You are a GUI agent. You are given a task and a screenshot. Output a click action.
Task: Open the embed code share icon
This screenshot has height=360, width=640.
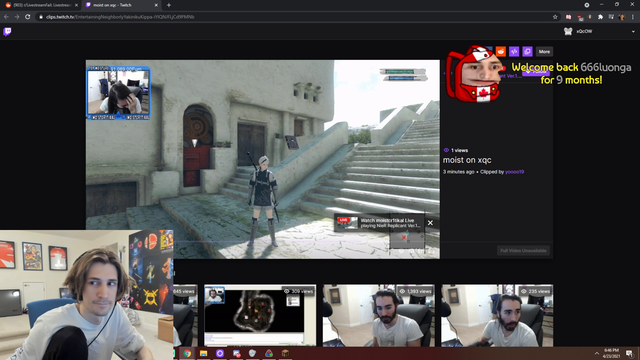[x=514, y=51]
